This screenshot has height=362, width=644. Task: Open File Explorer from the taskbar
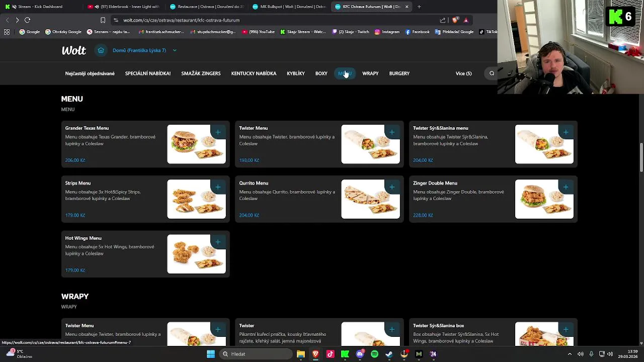(301, 354)
